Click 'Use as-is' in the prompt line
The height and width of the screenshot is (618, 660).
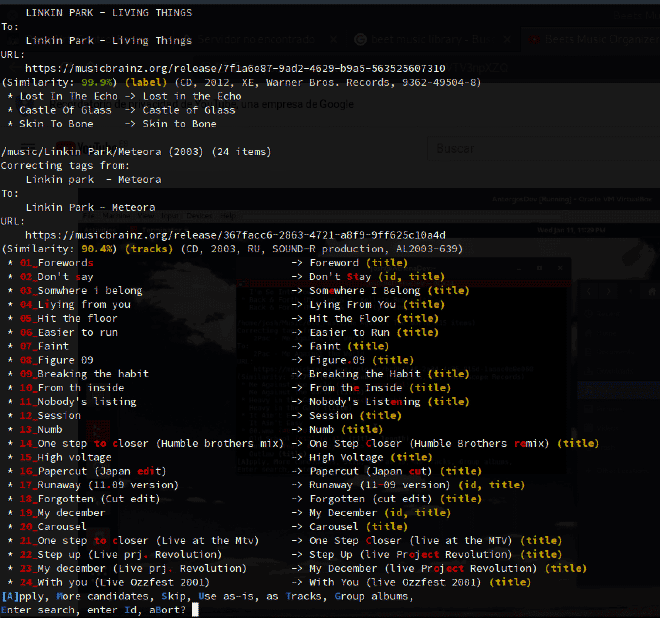click(226, 597)
